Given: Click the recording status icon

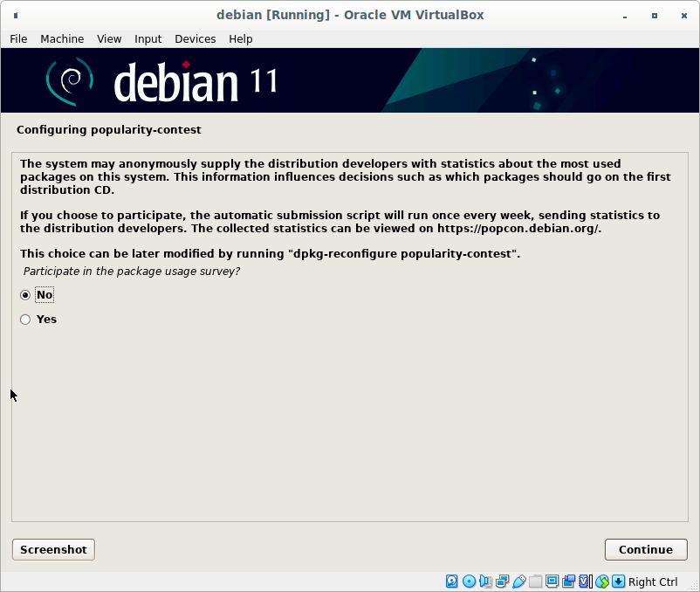Looking at the screenshot, I should (x=569, y=582).
